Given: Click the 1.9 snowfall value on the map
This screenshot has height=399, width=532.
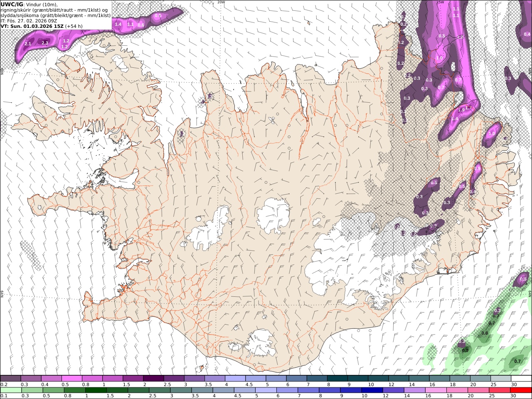Looking at the screenshot, I should [x=461, y=110].
